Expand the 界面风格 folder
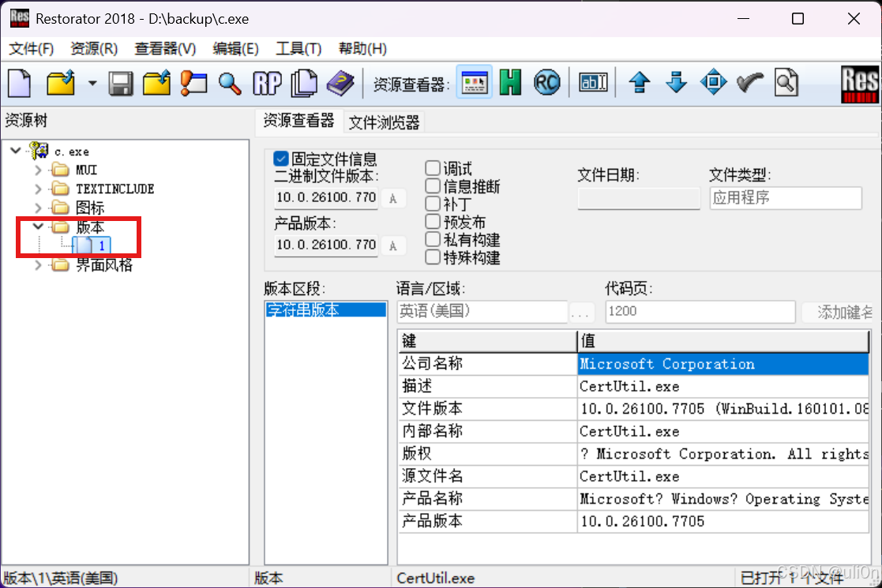 coord(38,264)
